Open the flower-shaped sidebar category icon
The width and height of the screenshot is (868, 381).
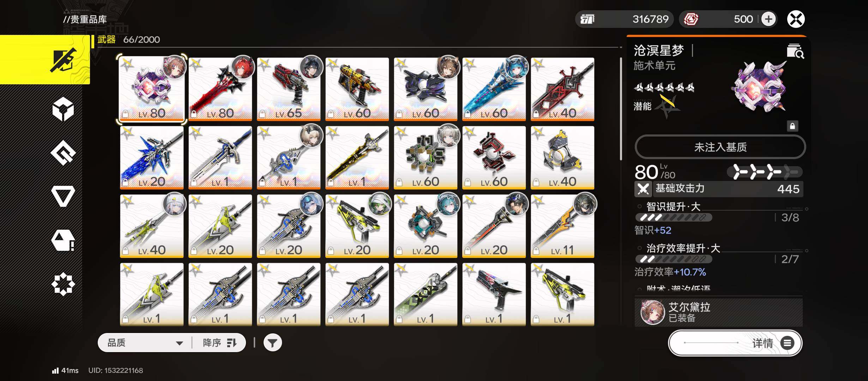click(63, 284)
